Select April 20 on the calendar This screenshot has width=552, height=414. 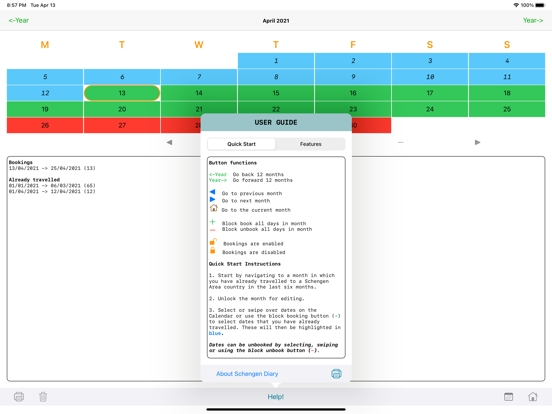(122, 109)
